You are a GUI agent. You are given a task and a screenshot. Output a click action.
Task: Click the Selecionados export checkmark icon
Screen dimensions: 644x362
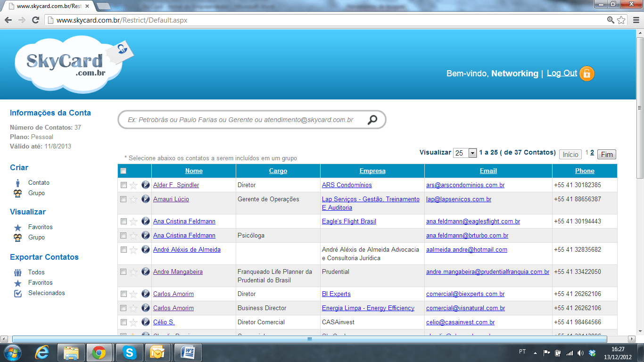tap(18, 293)
